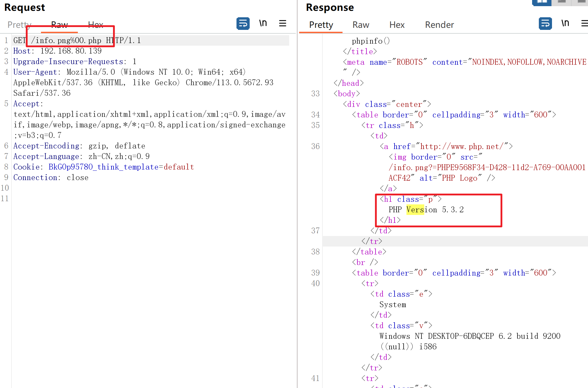This screenshot has width=588, height=388.
Task: Select the Response Pretty tab
Action: pos(321,25)
